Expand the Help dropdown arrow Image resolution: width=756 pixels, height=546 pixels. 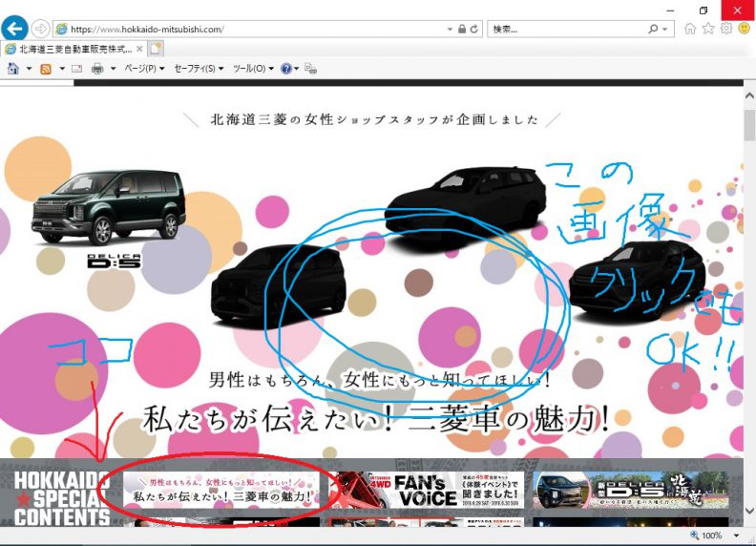click(x=296, y=69)
